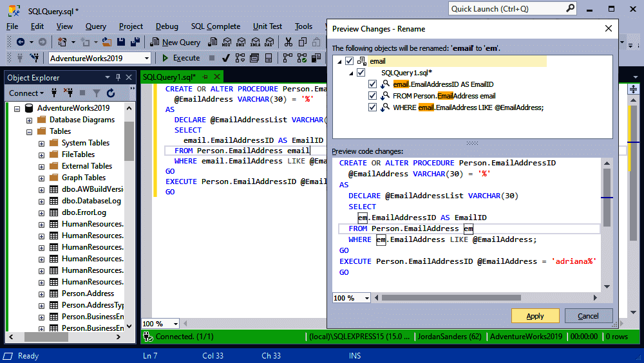Open the preview zoom 100 % dropdown
The width and height of the screenshot is (644, 363).
(x=367, y=298)
